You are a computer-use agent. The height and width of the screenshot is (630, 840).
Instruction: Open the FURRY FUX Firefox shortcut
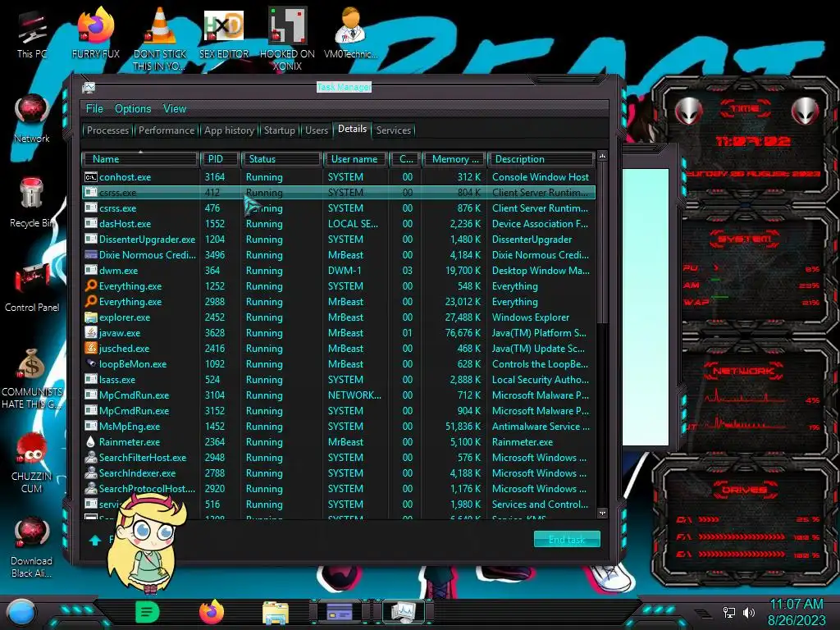click(96, 33)
